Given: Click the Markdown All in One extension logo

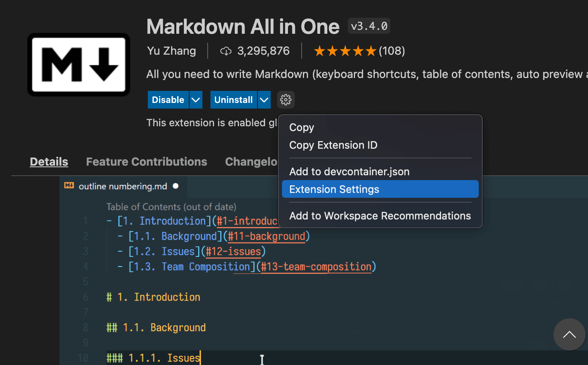Looking at the screenshot, I should point(78,64).
